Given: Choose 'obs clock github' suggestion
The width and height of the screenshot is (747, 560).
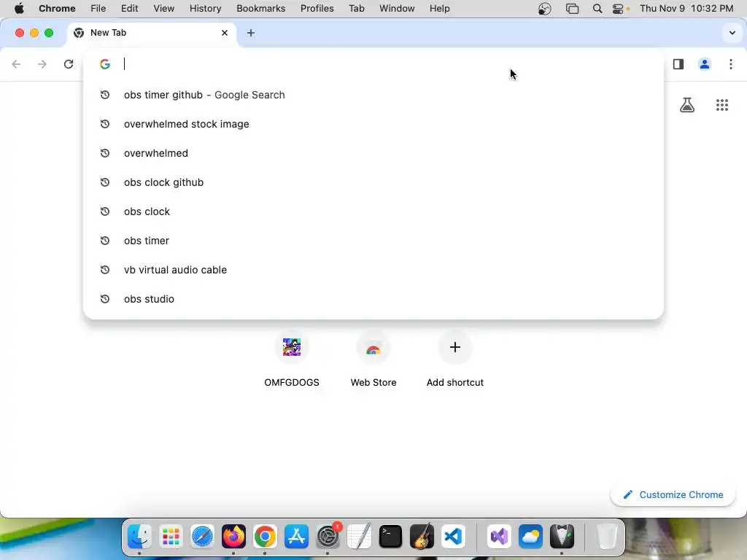Looking at the screenshot, I should [x=373, y=182].
